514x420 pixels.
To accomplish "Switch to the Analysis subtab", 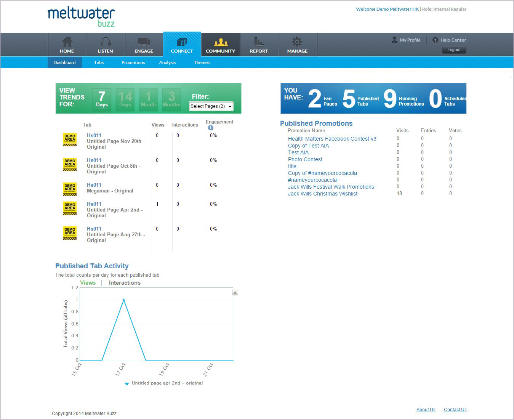I will pos(167,63).
